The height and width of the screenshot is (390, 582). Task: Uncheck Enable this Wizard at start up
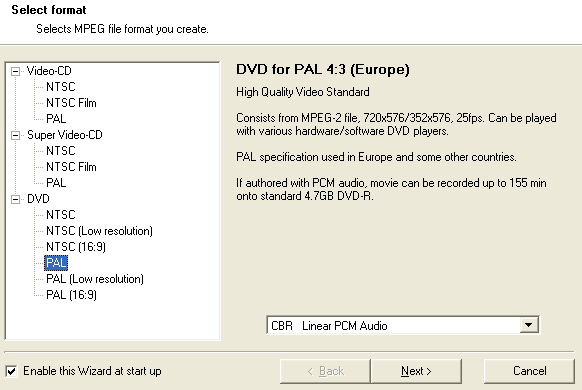(12, 371)
